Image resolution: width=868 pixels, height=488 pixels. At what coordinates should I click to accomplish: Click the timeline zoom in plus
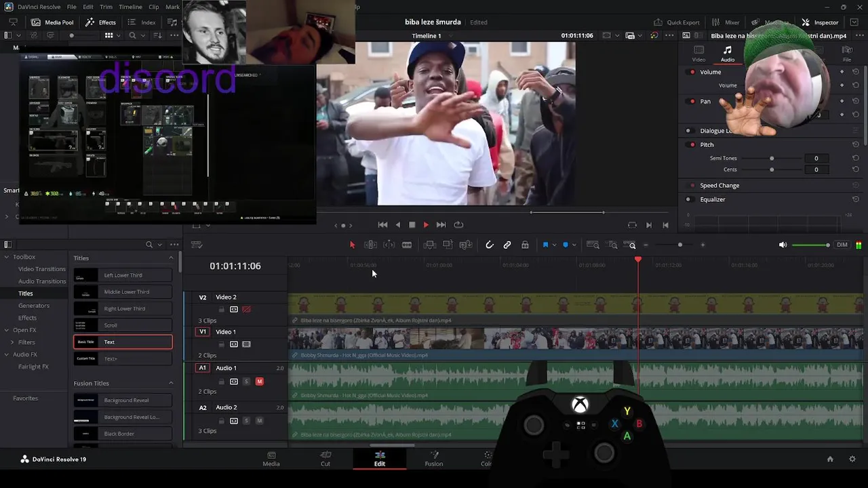(703, 245)
